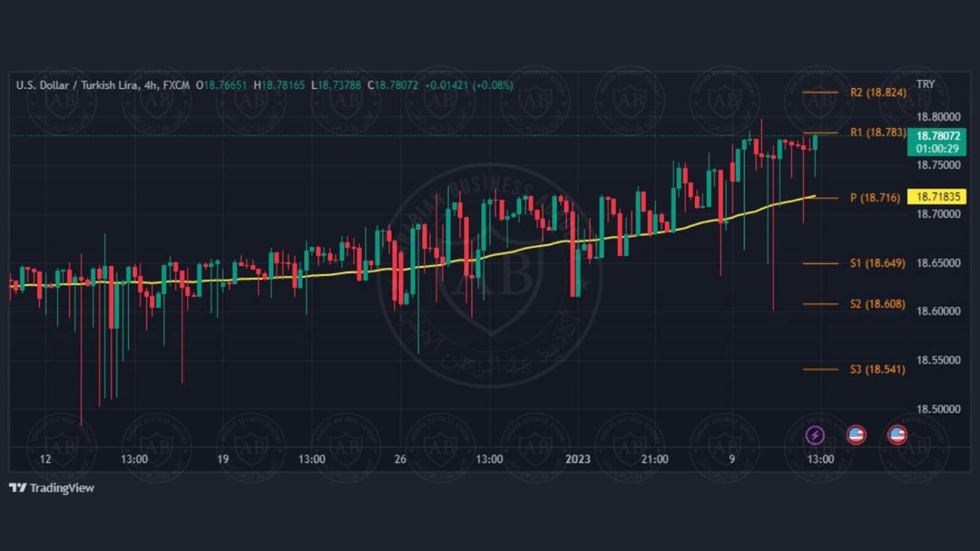
Task: Click the green current price tag 18.78072
Action: [x=937, y=142]
